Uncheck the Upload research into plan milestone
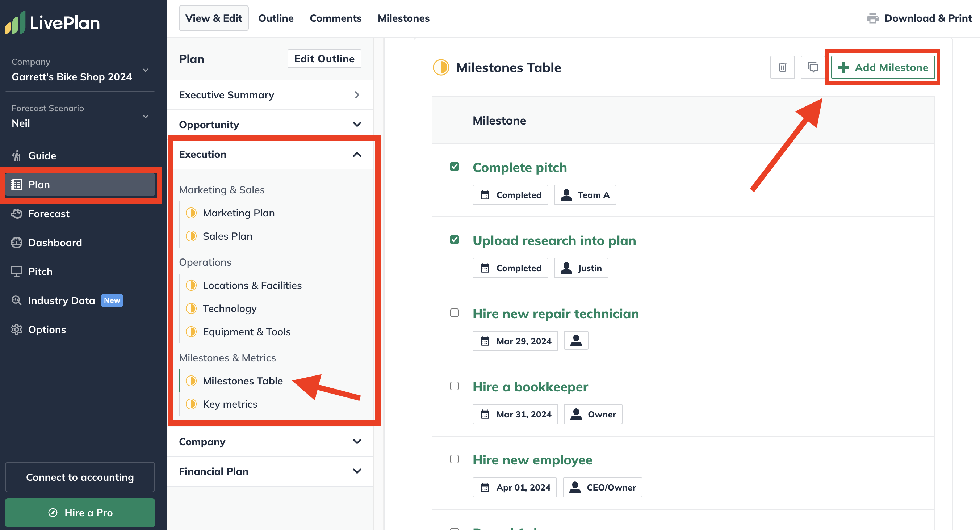 454,240
